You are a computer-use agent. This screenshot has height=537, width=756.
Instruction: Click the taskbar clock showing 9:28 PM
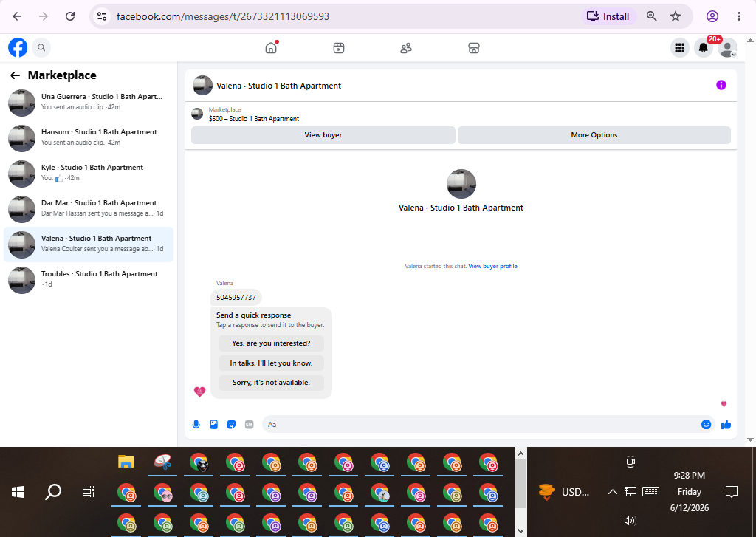click(690, 492)
